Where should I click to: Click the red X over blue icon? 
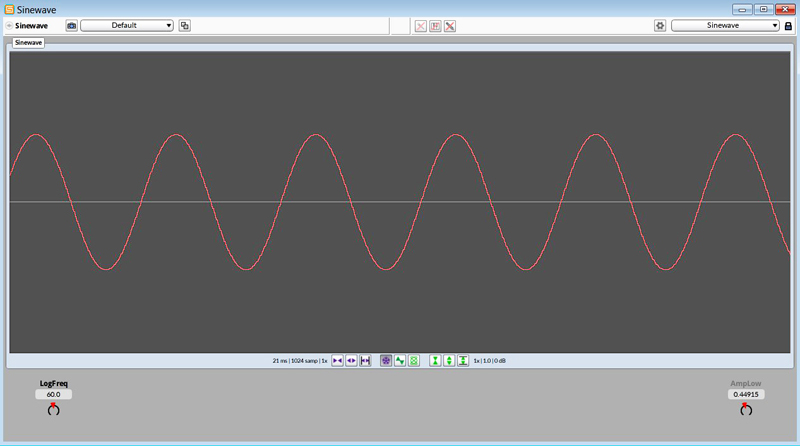450,26
